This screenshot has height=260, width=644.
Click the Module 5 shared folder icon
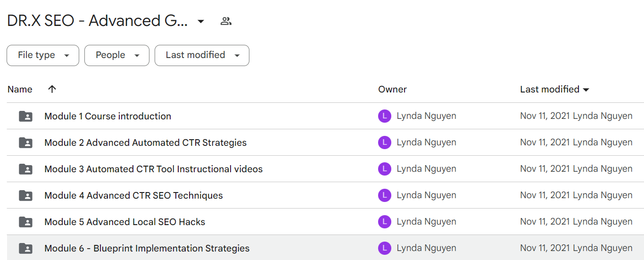pyautogui.click(x=26, y=222)
